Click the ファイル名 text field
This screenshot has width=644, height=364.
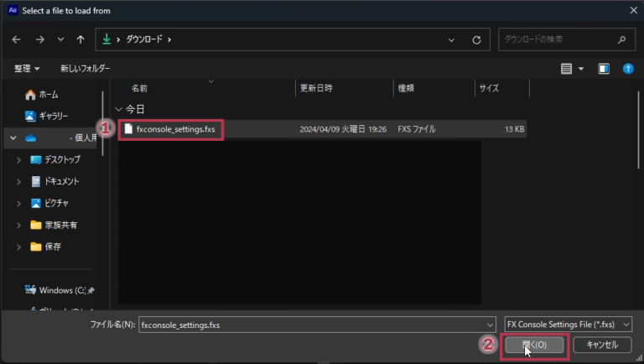(312, 325)
